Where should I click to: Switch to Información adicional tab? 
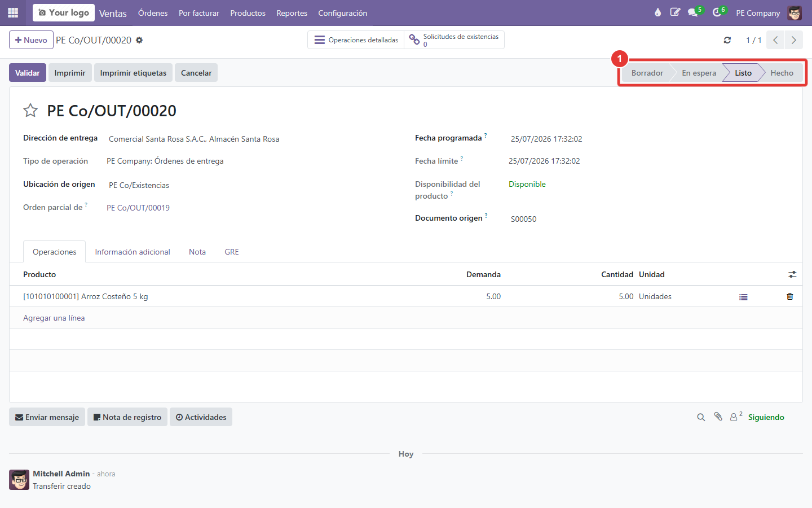[x=133, y=252]
